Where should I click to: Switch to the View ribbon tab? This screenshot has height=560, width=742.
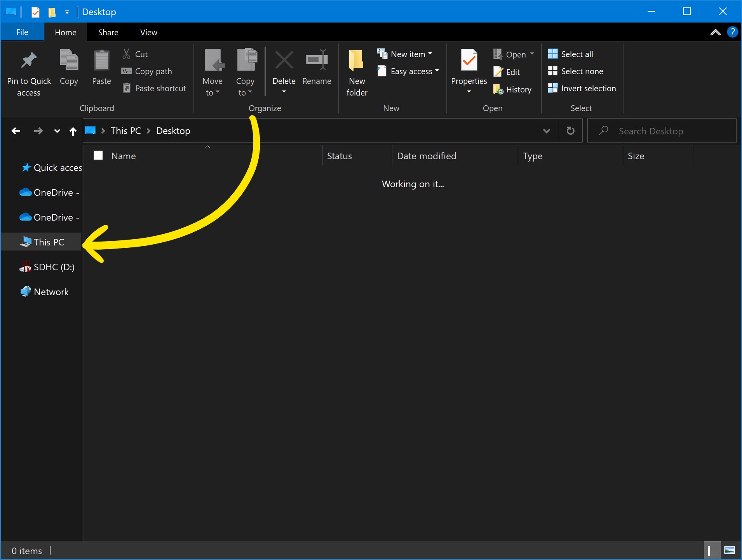(148, 32)
